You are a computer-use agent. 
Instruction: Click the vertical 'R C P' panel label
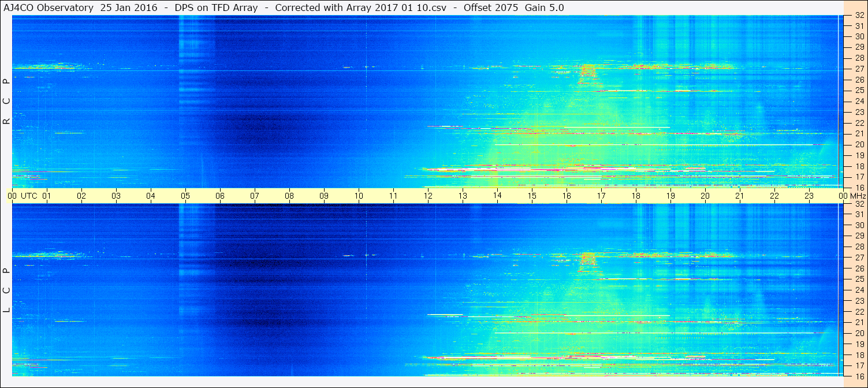(6, 102)
